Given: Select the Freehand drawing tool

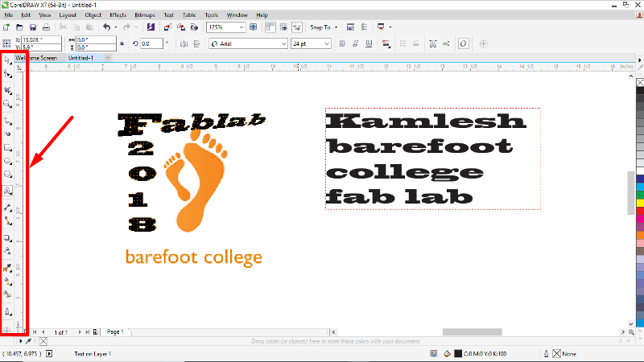Looking at the screenshot, I should (x=7, y=121).
